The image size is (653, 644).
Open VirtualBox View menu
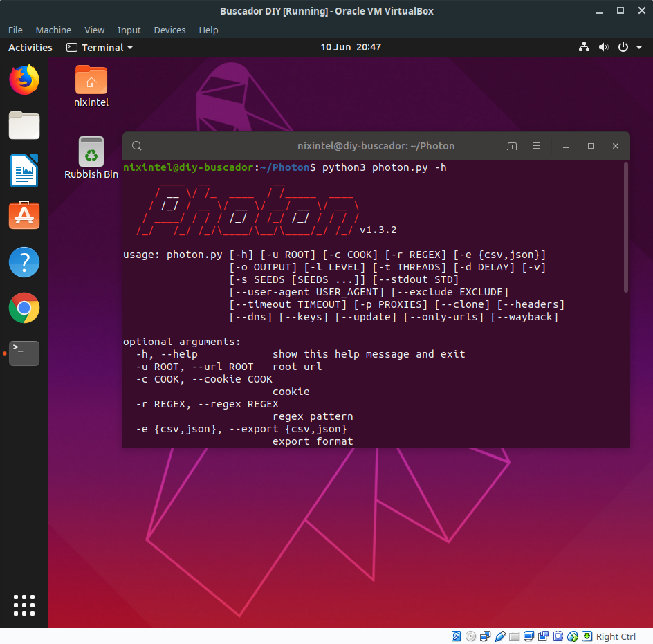95,30
